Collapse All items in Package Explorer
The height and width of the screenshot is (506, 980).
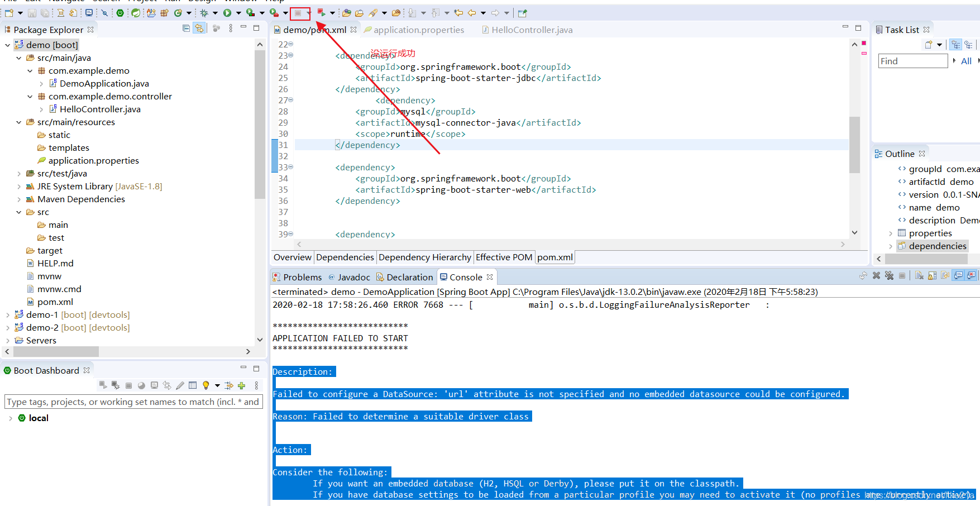(186, 28)
